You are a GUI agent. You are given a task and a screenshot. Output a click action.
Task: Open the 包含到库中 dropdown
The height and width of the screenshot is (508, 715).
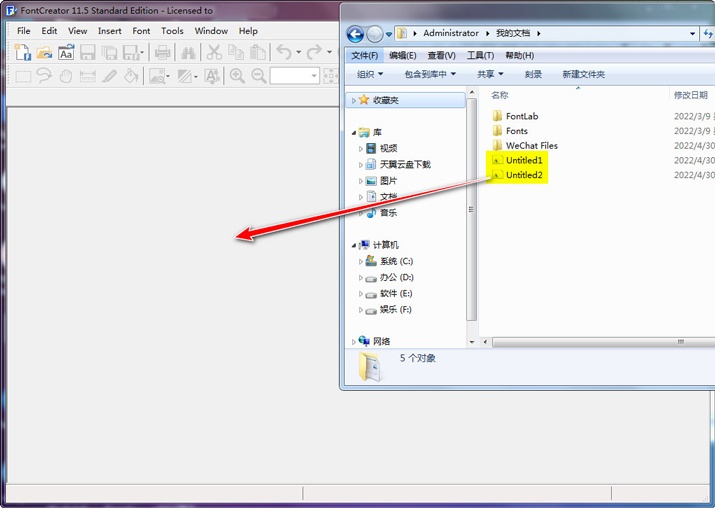pos(429,74)
